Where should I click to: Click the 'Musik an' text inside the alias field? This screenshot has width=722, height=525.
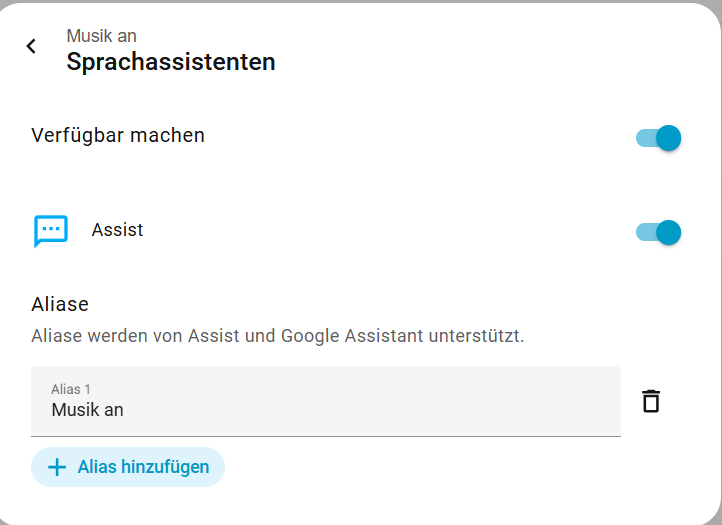[87, 410]
